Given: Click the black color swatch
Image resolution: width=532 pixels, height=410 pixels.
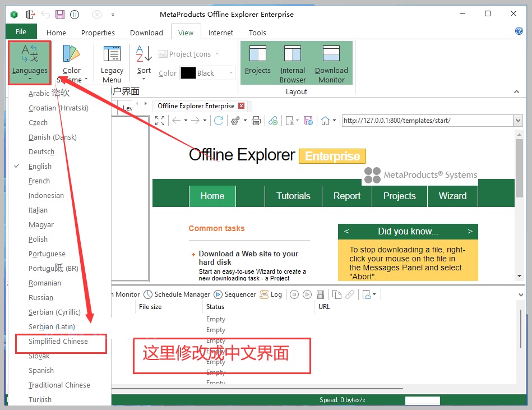Looking at the screenshot, I should tap(188, 73).
